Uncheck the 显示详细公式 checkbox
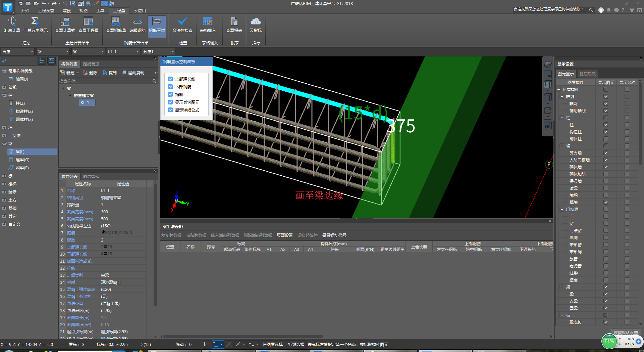This screenshot has height=352, width=644. click(x=170, y=110)
